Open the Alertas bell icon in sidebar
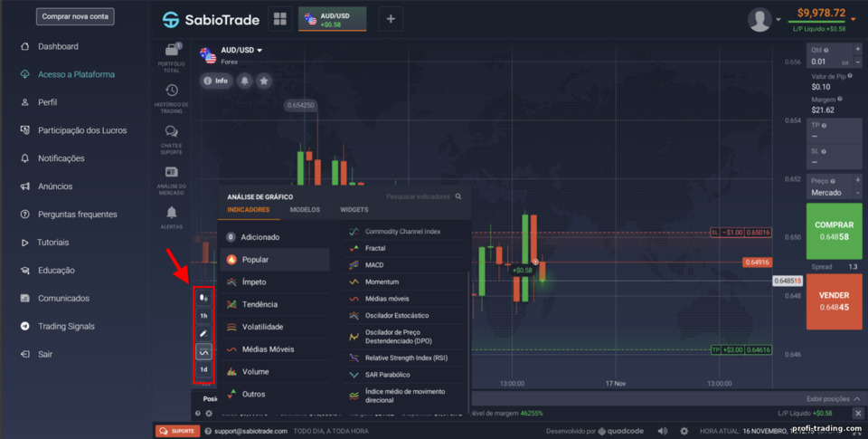 click(x=172, y=213)
